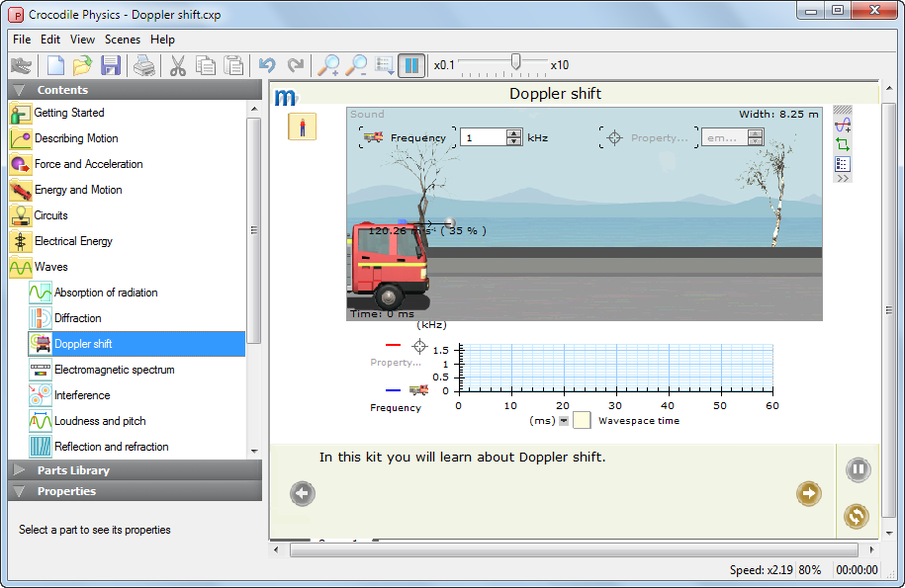Click the target Property... selector in Sound panel

[x=649, y=137]
